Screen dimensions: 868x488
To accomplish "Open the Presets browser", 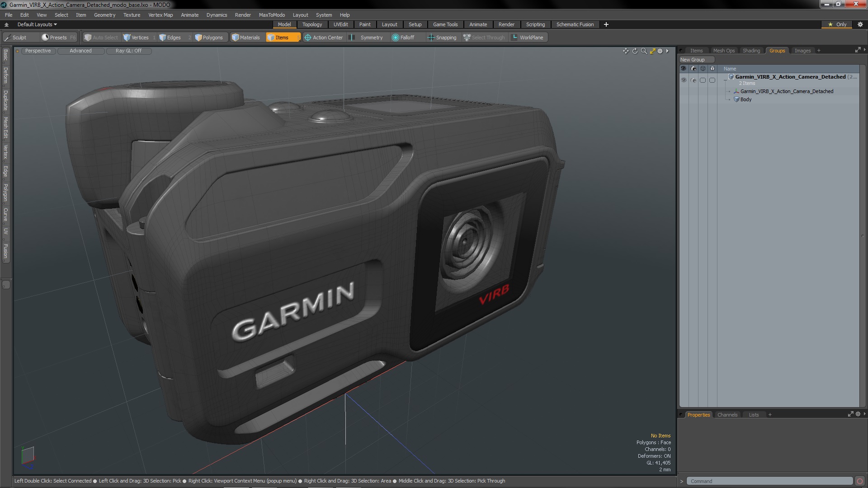I will click(x=58, y=38).
